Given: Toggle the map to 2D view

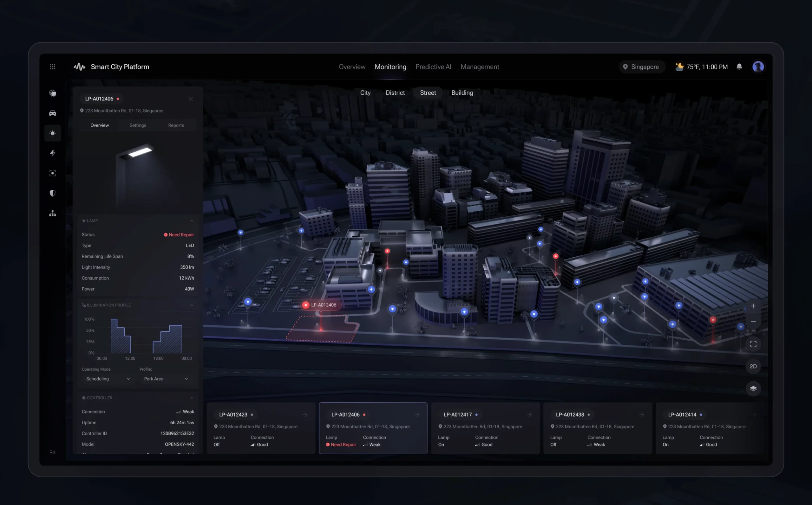Looking at the screenshot, I should [753, 366].
